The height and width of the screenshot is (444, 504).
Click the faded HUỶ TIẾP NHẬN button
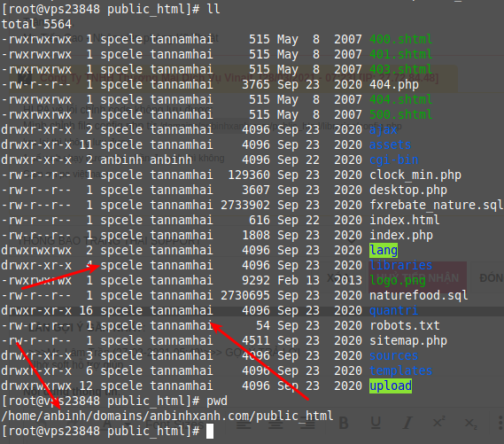point(417,277)
